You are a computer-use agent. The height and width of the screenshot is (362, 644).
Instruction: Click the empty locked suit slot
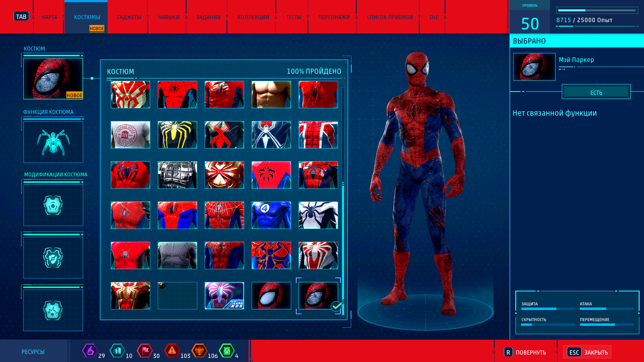177,296
